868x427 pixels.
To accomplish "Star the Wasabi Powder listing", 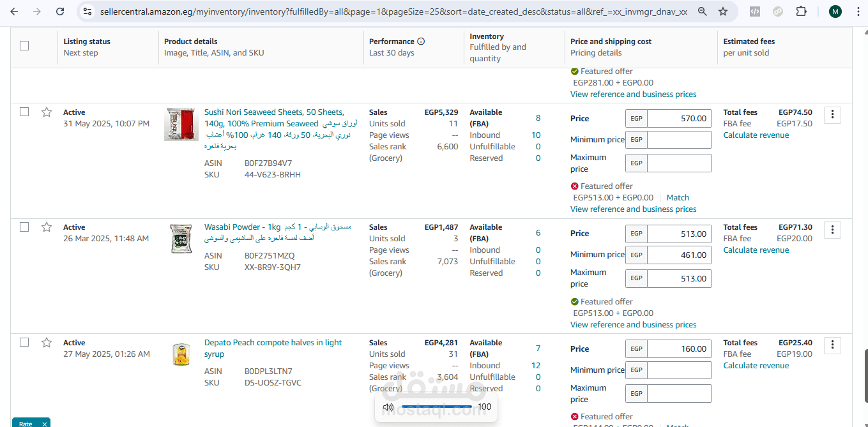I will pos(47,227).
